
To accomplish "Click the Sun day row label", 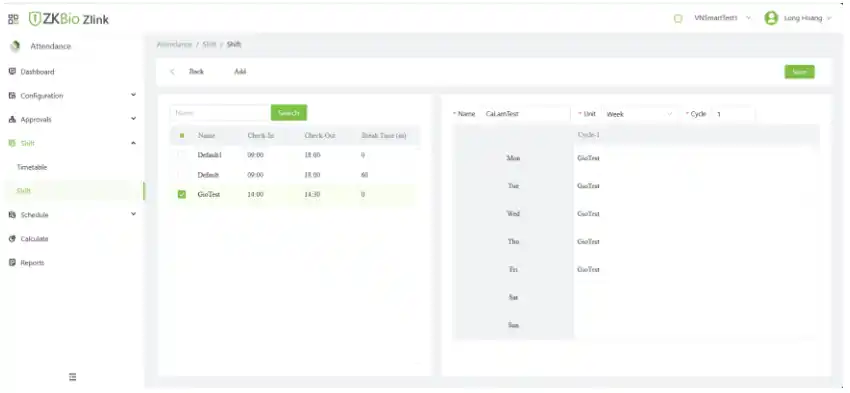I will pos(513,325).
